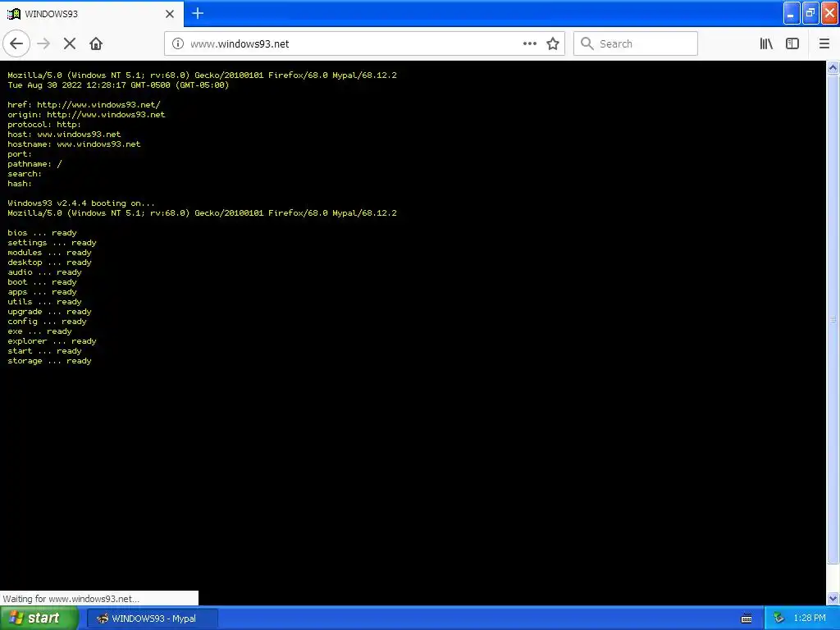Click the 'hostname: www.windows93.net' line
This screenshot has height=630, width=840.
74,144
